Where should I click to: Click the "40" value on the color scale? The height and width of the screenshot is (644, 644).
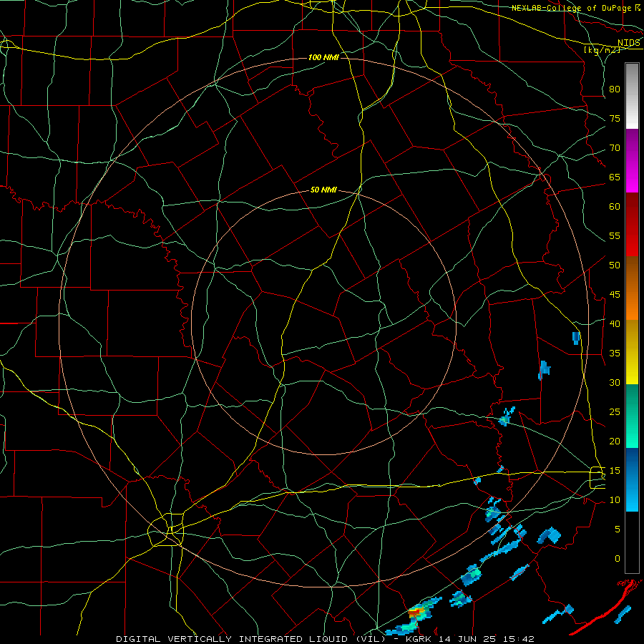point(615,323)
